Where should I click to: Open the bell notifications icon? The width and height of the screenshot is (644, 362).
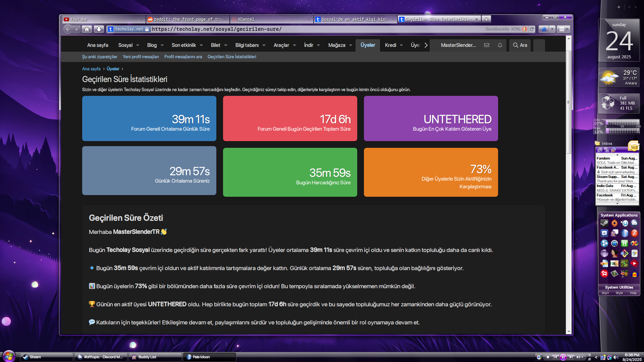[500, 45]
